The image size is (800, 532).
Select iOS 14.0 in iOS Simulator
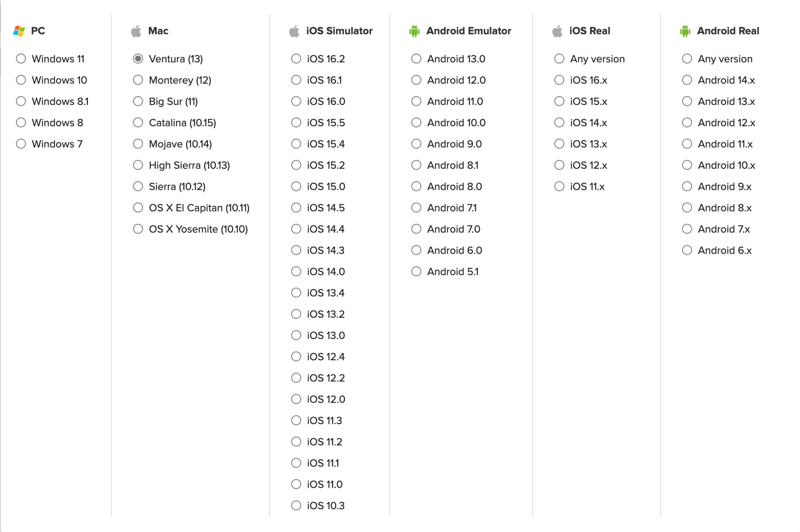296,271
